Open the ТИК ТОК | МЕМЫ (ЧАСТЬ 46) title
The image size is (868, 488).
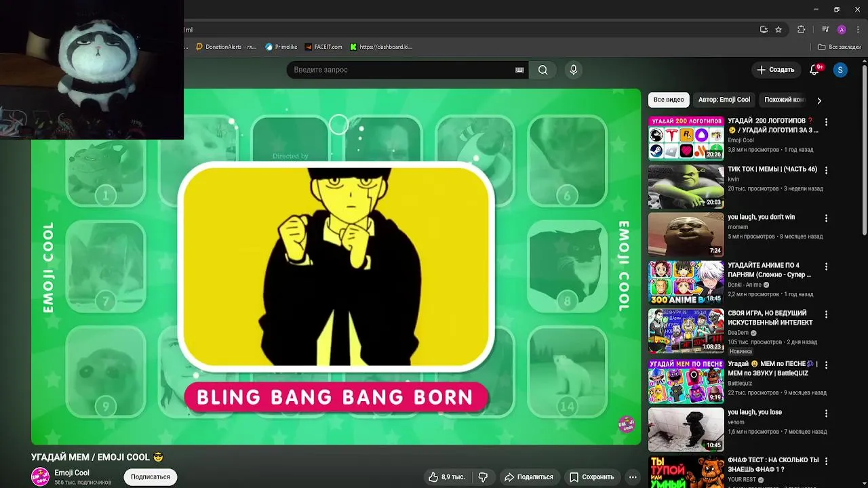(x=772, y=169)
